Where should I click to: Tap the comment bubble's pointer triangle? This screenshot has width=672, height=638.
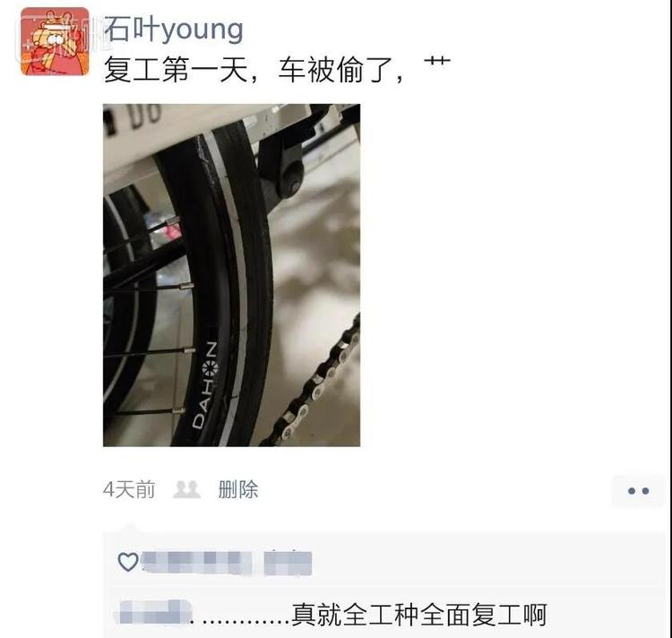point(130,529)
